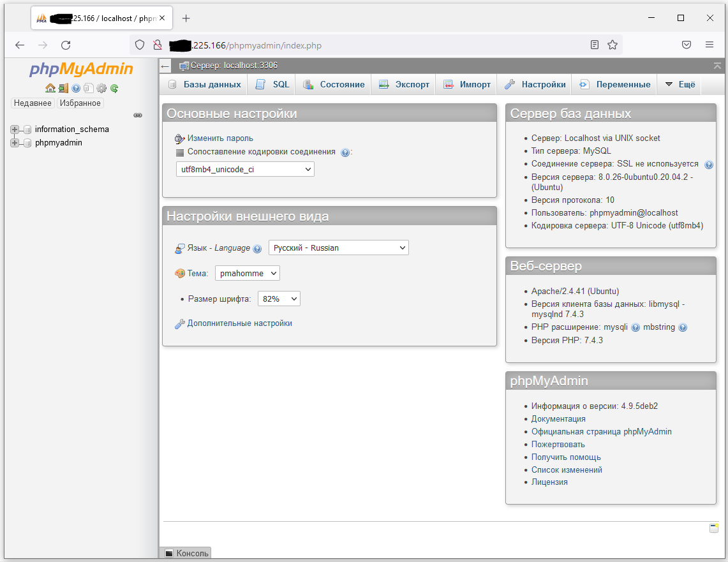The width and height of the screenshot is (728, 562).
Task: Click information_schema database cylinder icon
Action: (x=27, y=129)
